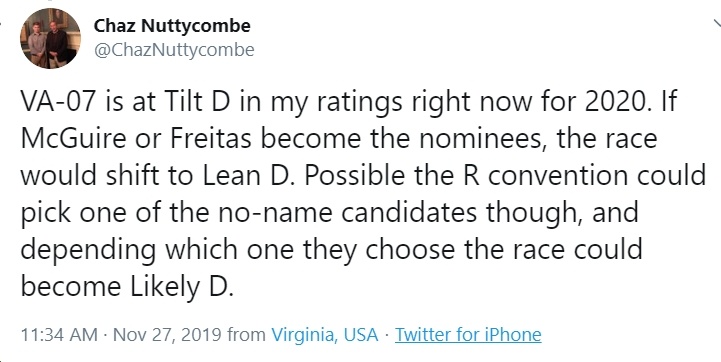Click the Nov 27, 2019 date
The width and height of the screenshot is (721, 362).
click(167, 335)
